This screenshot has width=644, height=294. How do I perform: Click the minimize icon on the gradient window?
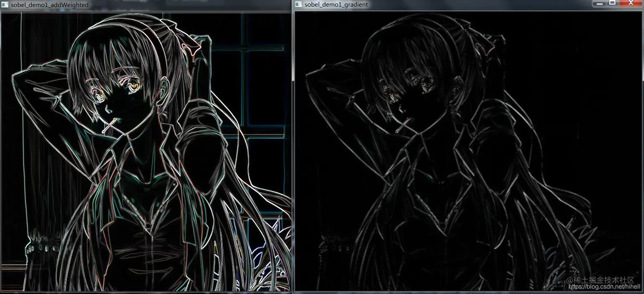601,3
